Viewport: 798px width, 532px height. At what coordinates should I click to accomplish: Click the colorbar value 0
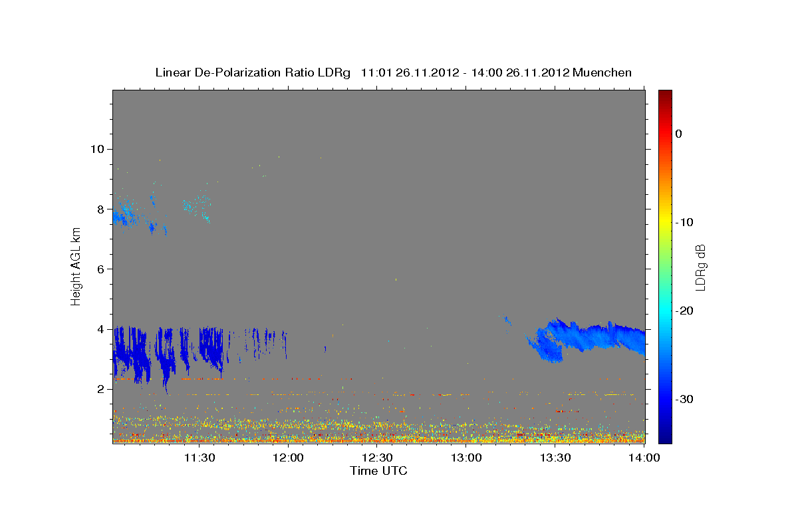click(679, 134)
